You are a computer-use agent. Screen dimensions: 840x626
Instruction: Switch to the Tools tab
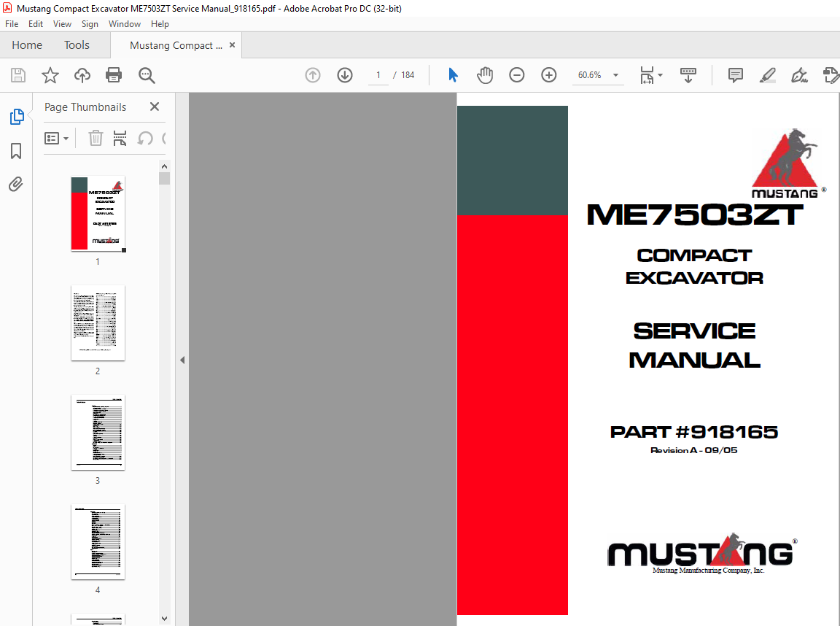77,45
